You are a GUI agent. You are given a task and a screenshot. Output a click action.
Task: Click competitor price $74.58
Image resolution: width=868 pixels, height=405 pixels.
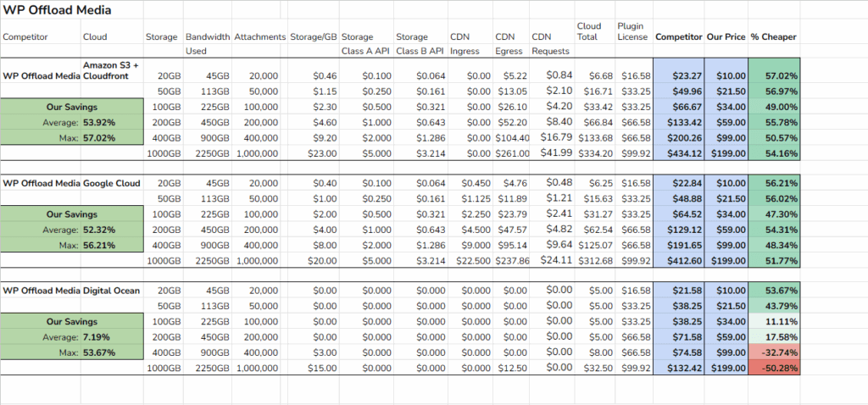point(679,352)
